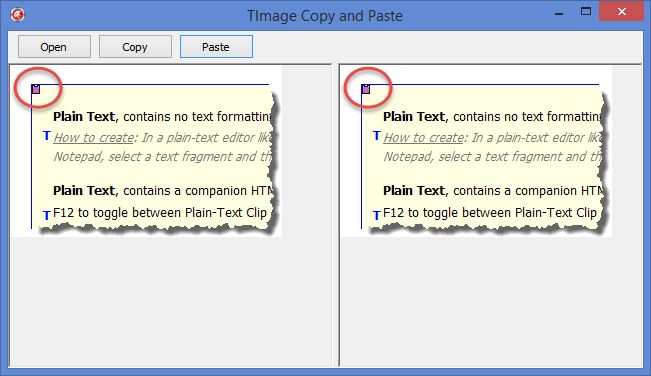The image size is (651, 376).
Task: Click the Open button
Action: point(54,47)
